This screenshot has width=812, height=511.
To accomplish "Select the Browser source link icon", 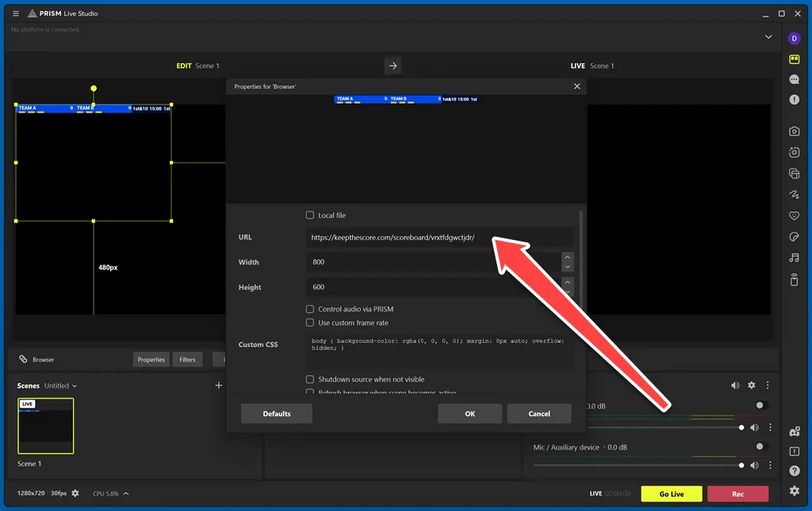I will (21, 359).
